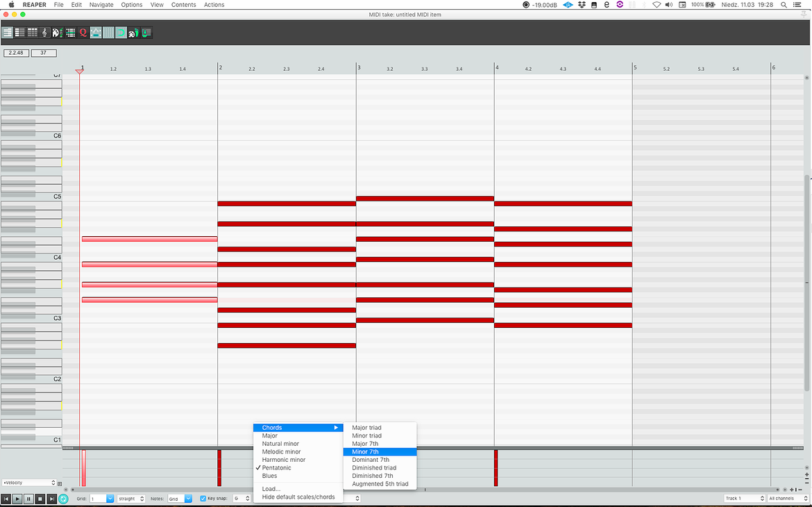812x507 pixels.
Task: Open Spotlight search in macOS menu bar
Action: pos(784,5)
